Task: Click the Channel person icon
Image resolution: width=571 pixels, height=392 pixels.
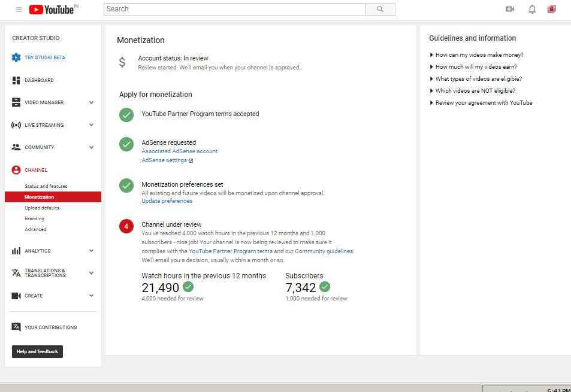Action: click(16, 170)
